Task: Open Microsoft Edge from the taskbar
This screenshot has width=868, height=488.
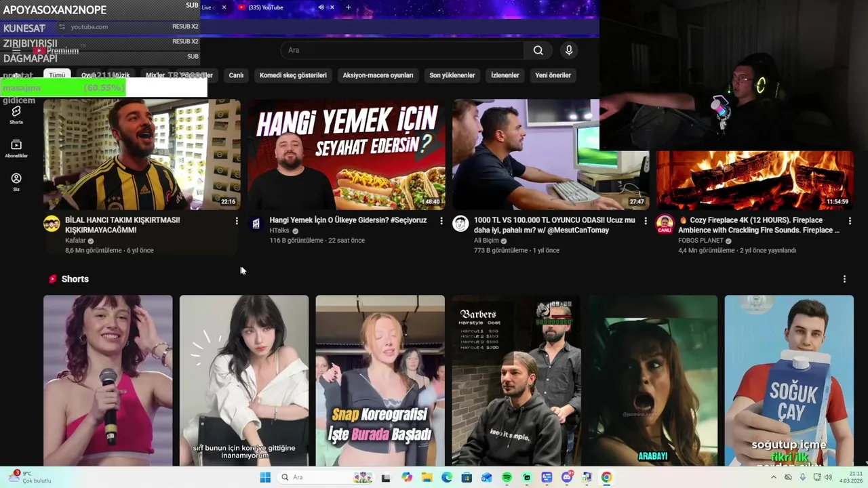Action: (447, 477)
